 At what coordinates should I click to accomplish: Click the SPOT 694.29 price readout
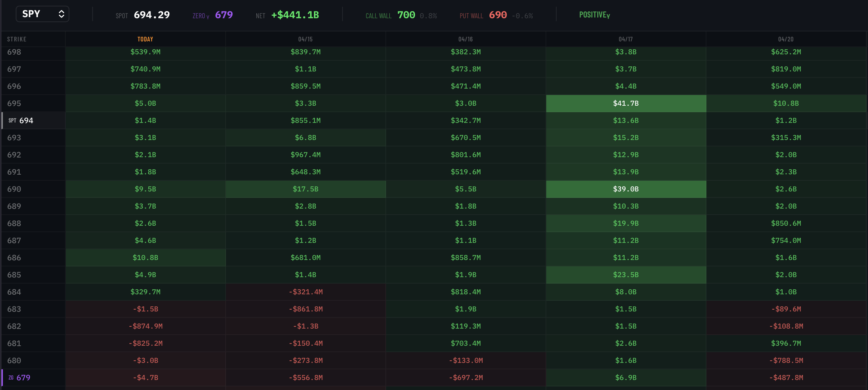pos(143,15)
